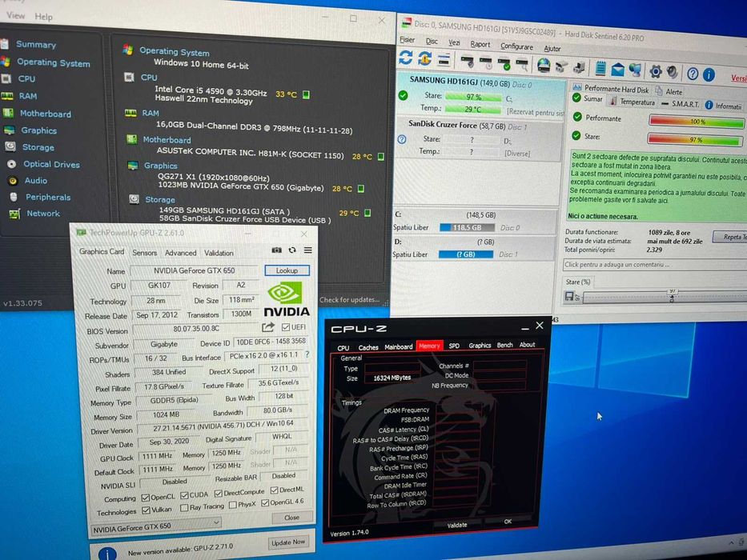
Task: Click the disk test icon with green checkmark
Action: (504, 63)
